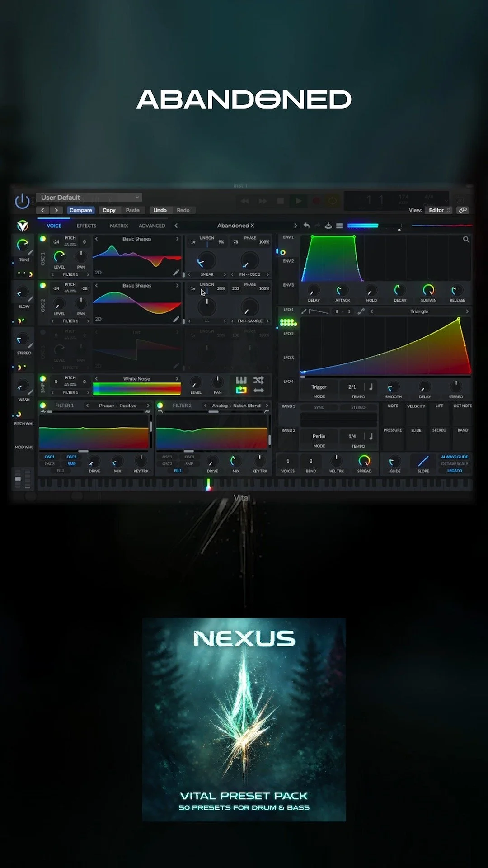Image resolution: width=488 pixels, height=868 pixels.
Task: Toggle ALWAYS GLIDE option
Action: pos(455,457)
